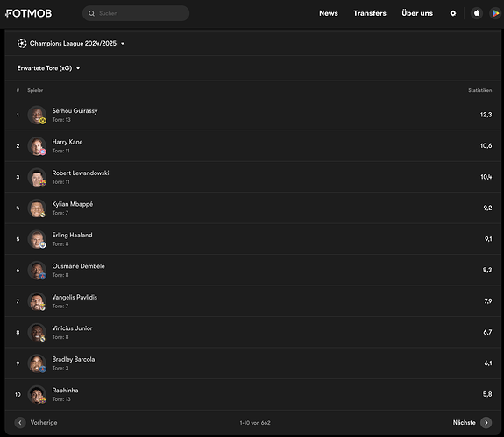Screen dimensions: 504x437
Task: Open Robert Lewandowski's player link
Action: pyautogui.click(x=81, y=173)
